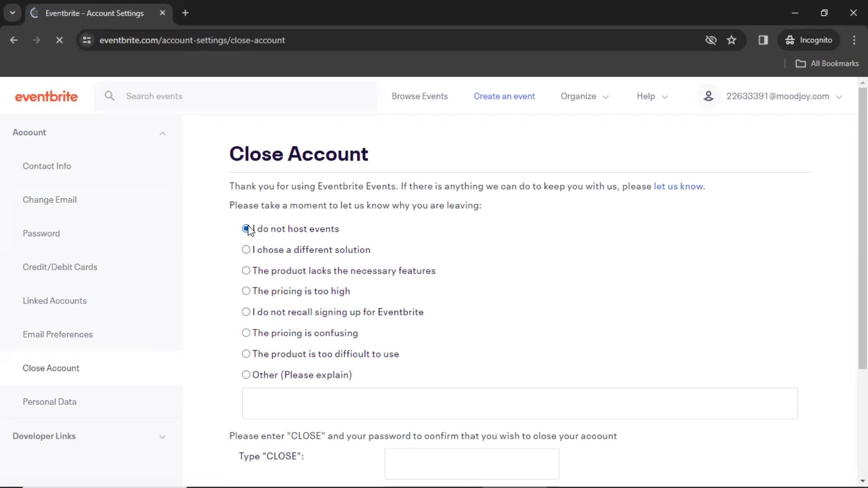Bookmark this page with the star icon
The width and height of the screenshot is (868, 488).
[x=731, y=40]
